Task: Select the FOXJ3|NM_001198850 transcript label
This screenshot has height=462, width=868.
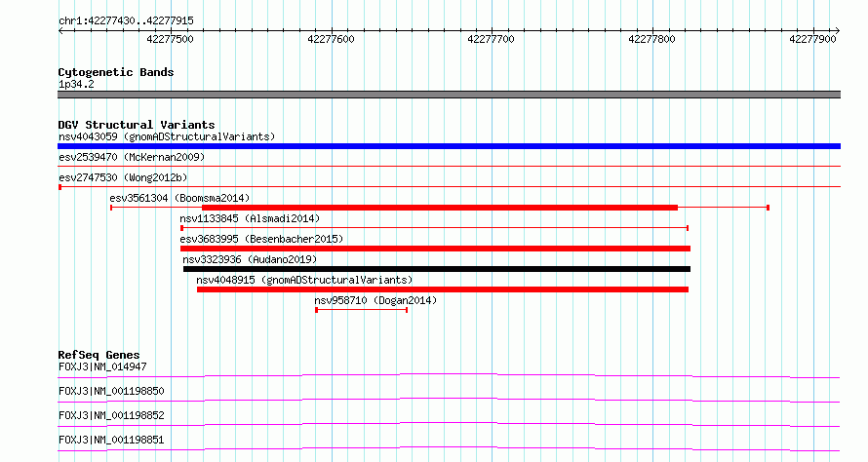Action: point(111,391)
